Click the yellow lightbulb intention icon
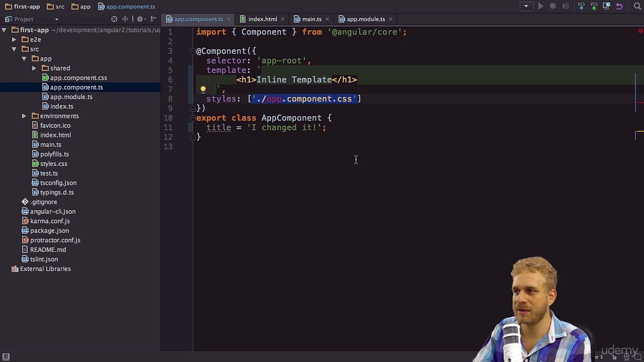The height and width of the screenshot is (362, 644). [x=203, y=89]
